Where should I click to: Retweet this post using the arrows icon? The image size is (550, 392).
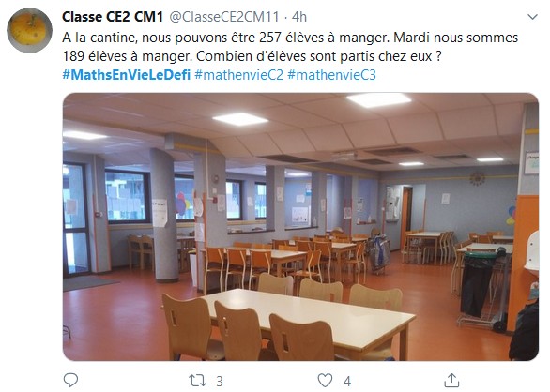[197, 381]
